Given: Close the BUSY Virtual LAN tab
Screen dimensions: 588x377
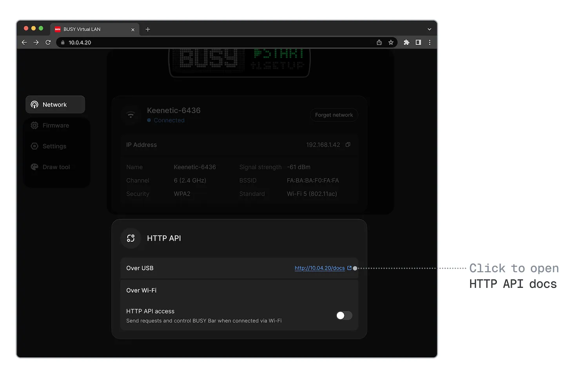Looking at the screenshot, I should tap(133, 29).
